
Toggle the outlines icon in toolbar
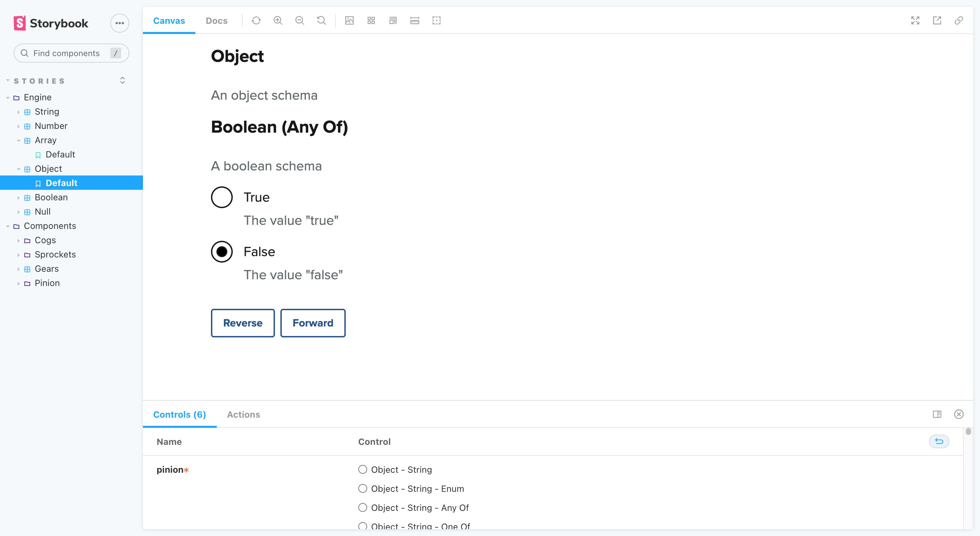436,20
